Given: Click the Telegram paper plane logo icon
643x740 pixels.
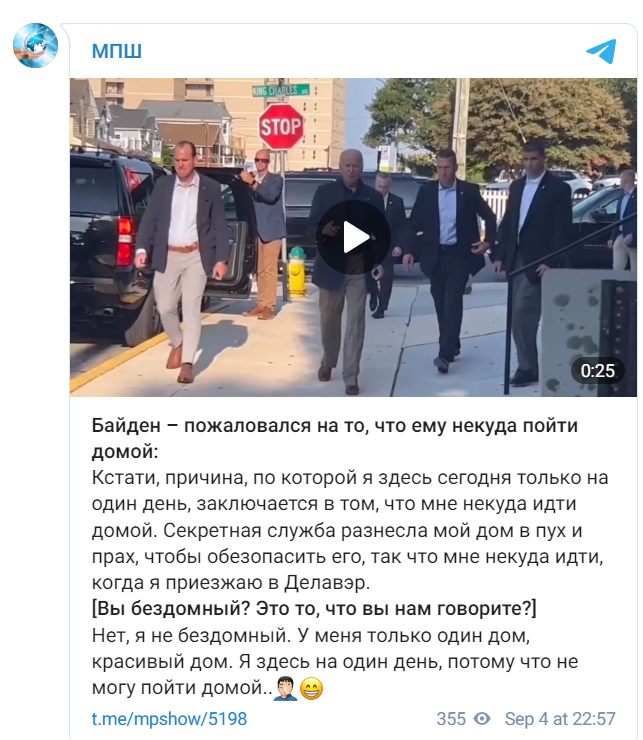Looking at the screenshot, I should tap(601, 51).
